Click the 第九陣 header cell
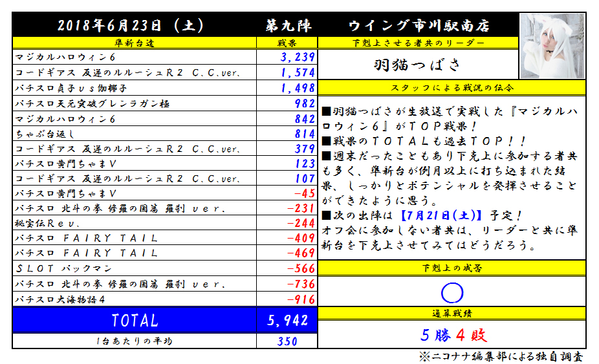The height and width of the screenshot is (364, 599). pos(288,26)
